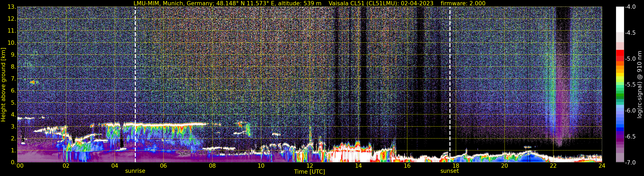Click the "Height above ground [km]" axis label

click(3, 85)
